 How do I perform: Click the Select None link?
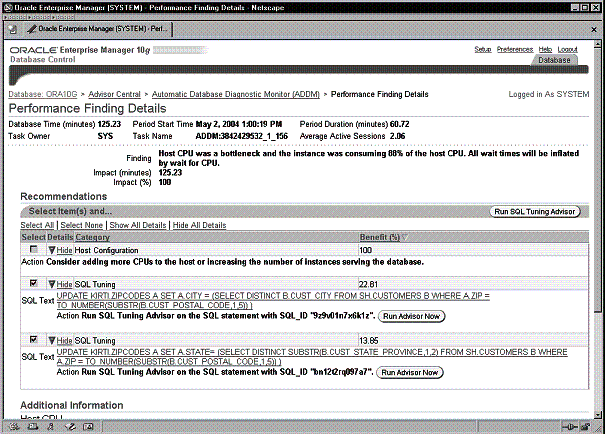[x=81, y=225]
